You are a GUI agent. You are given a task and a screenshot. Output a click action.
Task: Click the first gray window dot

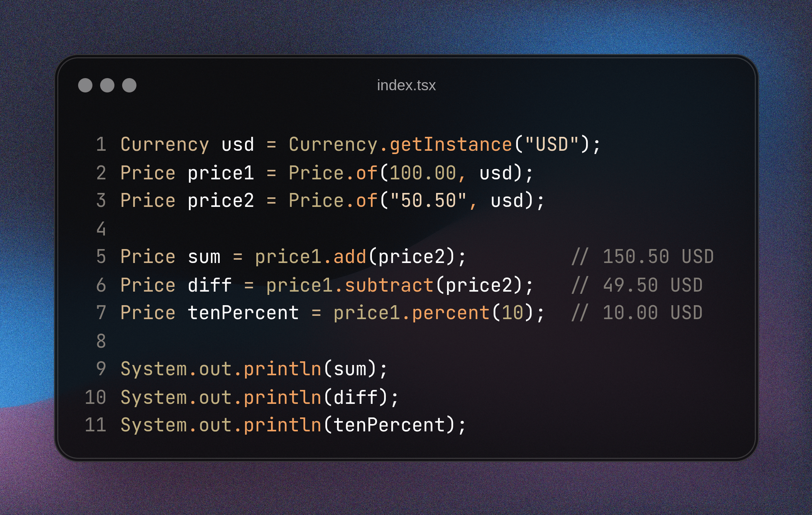[85, 85]
